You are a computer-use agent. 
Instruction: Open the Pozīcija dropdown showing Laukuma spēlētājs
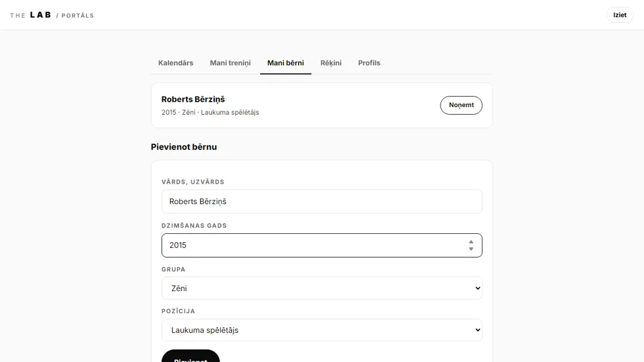[x=321, y=330]
